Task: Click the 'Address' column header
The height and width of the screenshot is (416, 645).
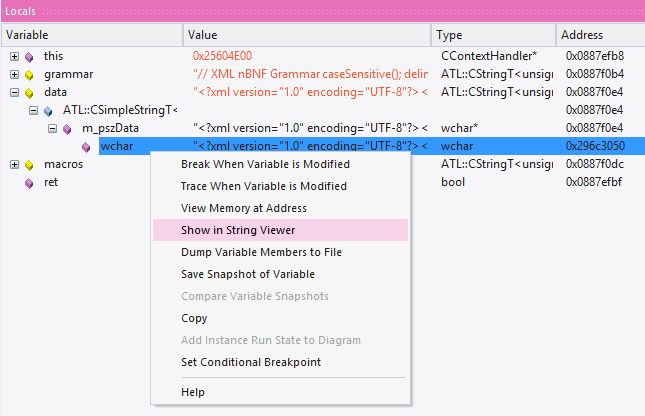Action: click(x=582, y=35)
